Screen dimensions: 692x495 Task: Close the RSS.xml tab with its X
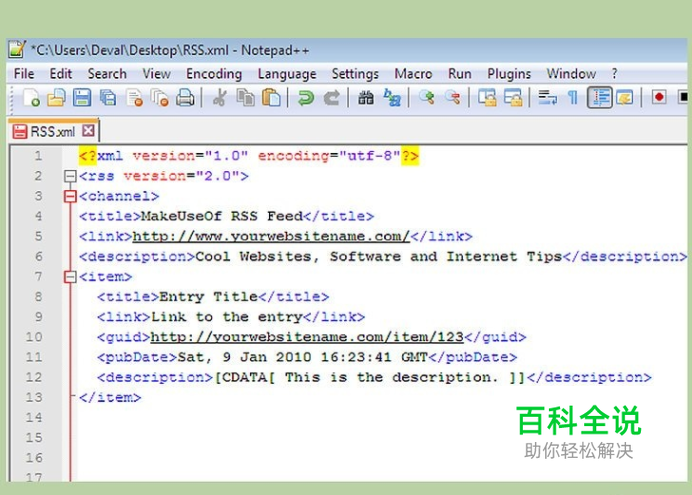point(88,131)
